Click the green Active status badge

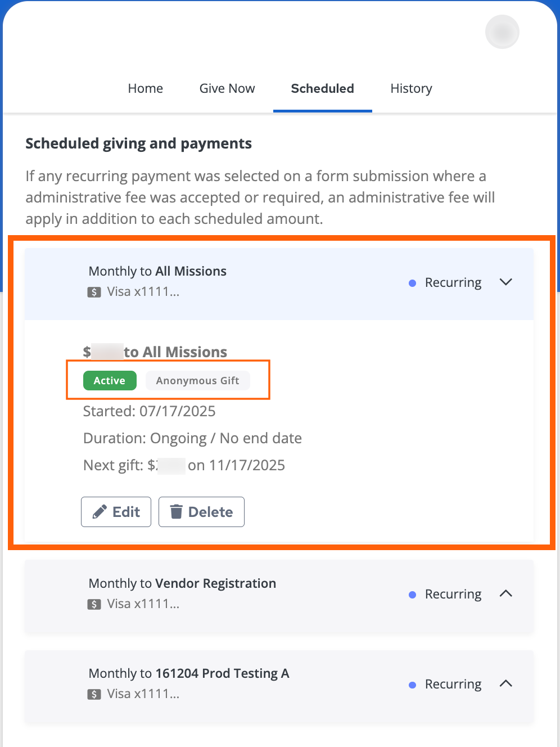pos(110,381)
